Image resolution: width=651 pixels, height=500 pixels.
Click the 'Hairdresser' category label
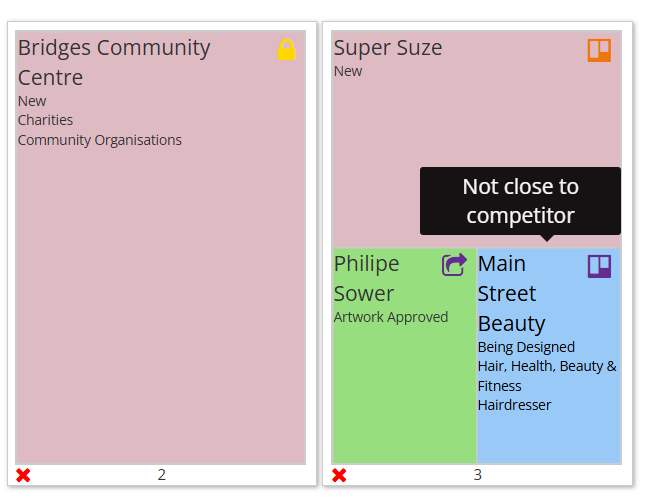[x=514, y=405]
